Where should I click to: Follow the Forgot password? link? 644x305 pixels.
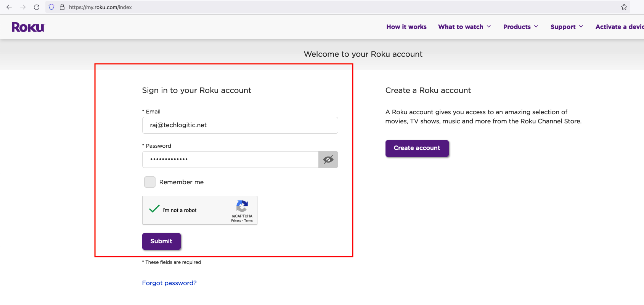[169, 283]
